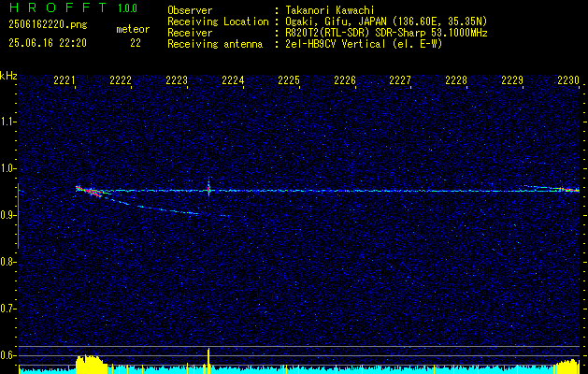Image resolution: width=588 pixels, height=374 pixels.
Task: Click the 'Receiver' label
Action: tap(190, 33)
